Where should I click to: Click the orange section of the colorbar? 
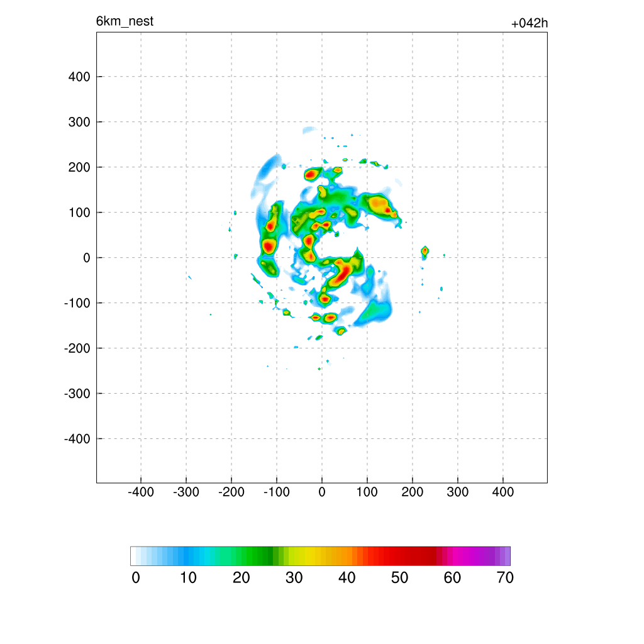pos(344,556)
